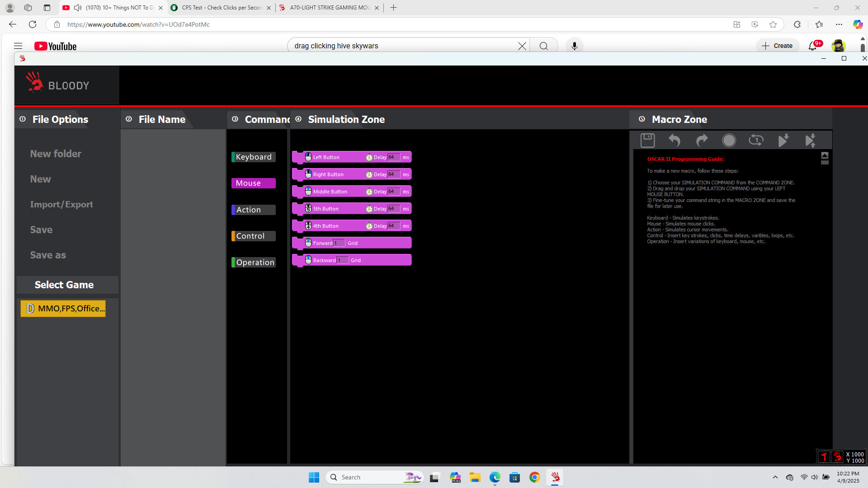Screen dimensions: 868x488
Task: Open a new browser tab
Action: pos(394,8)
